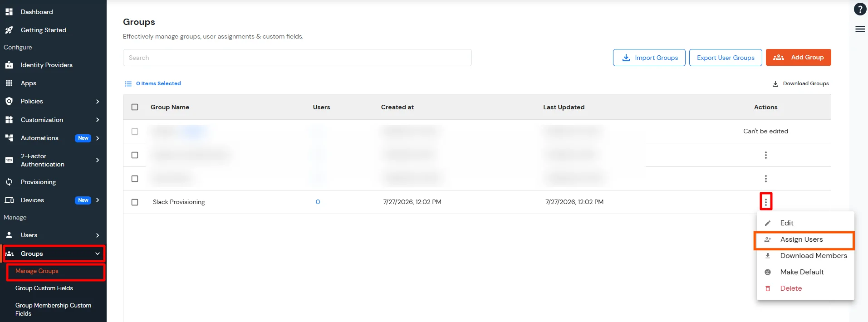Click the Add Group people icon

tap(779, 57)
